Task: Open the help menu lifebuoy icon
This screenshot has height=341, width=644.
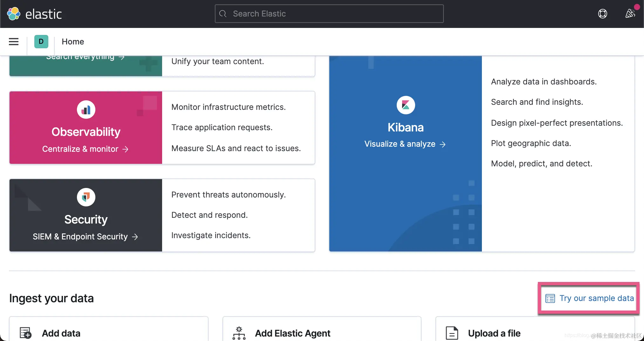Action: [x=602, y=14]
